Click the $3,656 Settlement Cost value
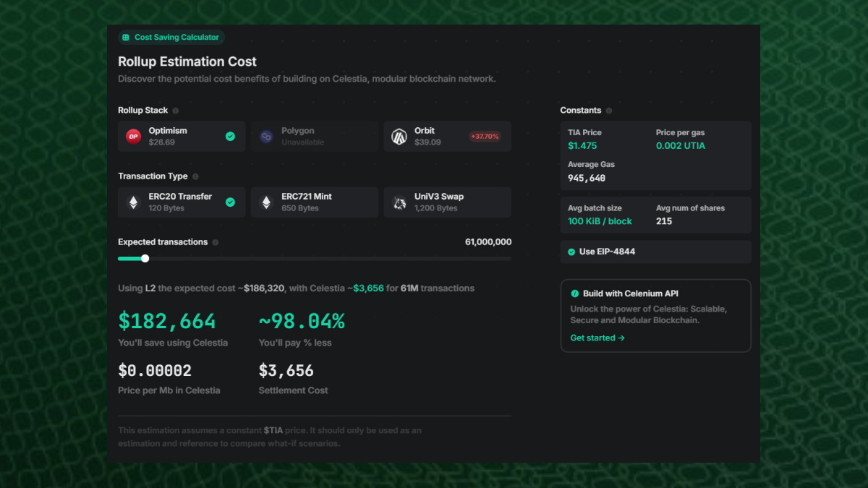 pos(286,371)
